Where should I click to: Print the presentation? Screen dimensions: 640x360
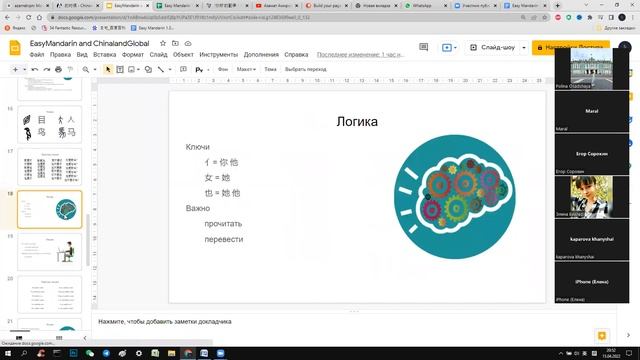pos(58,70)
